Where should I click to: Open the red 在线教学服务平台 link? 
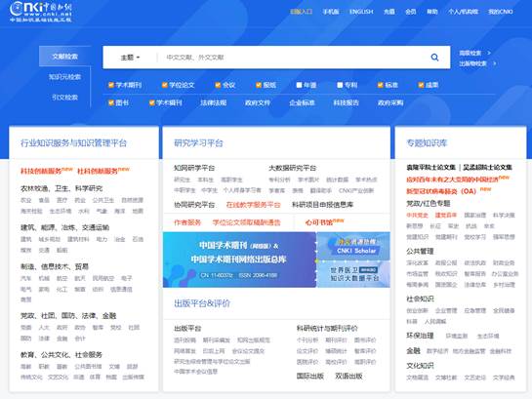pos(254,205)
